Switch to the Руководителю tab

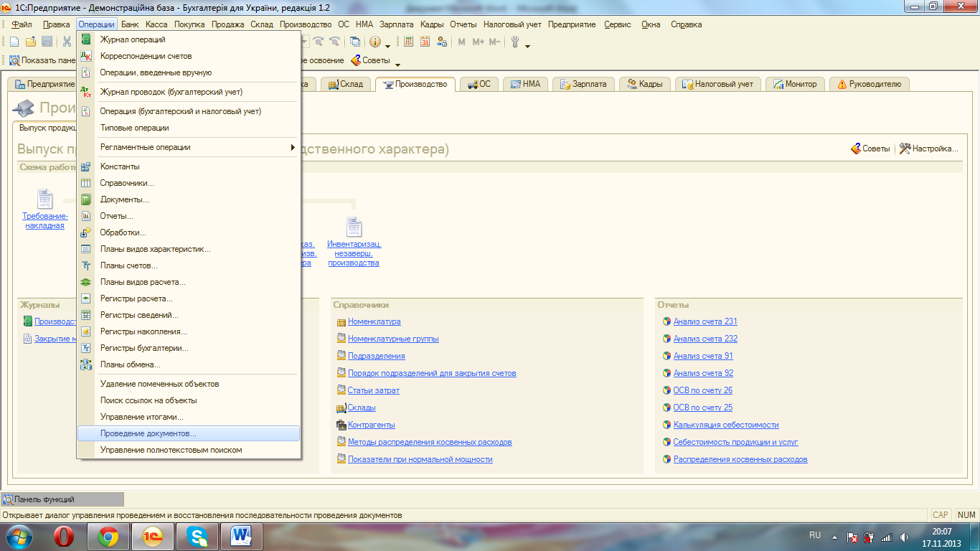tap(869, 84)
